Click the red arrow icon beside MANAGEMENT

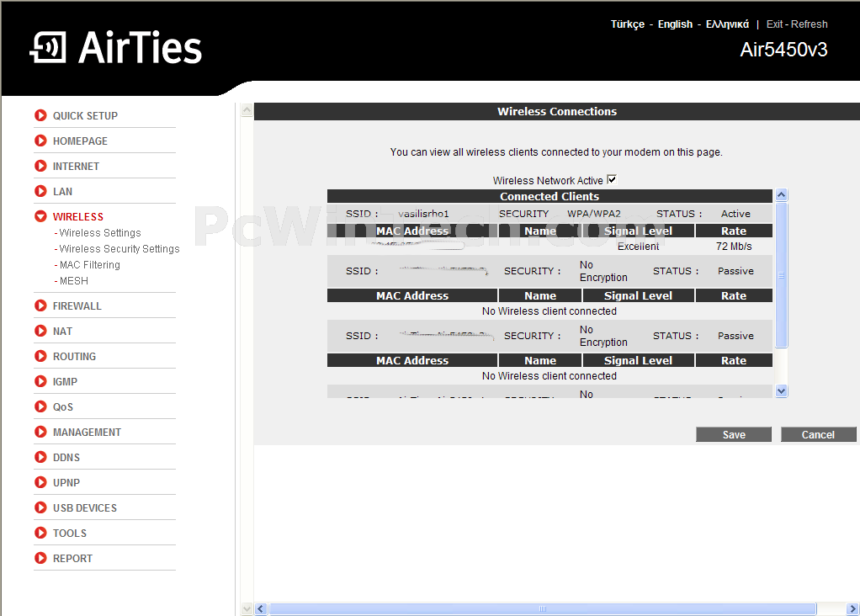tap(40, 432)
